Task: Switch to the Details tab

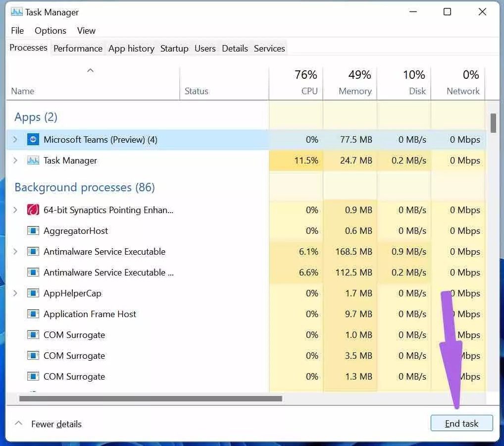Action: pos(235,49)
